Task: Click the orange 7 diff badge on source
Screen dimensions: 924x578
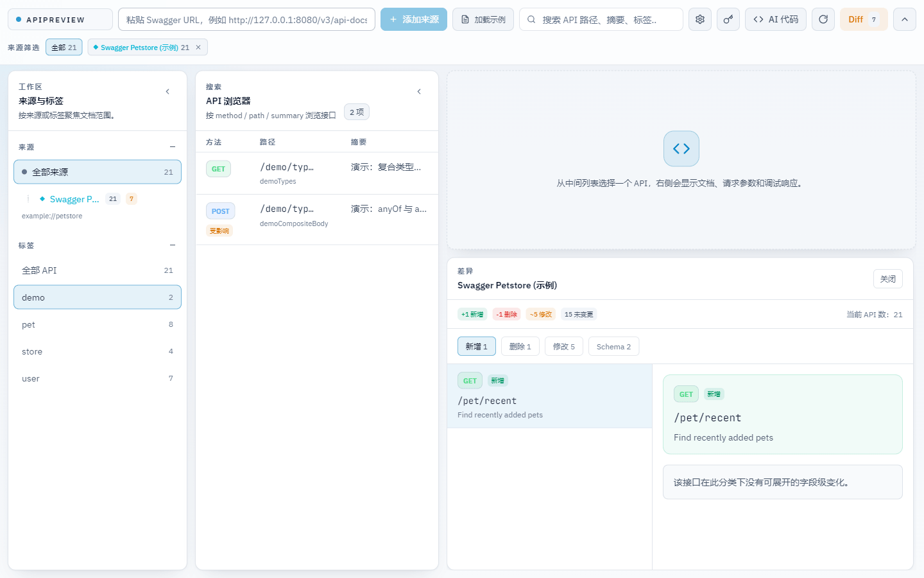Action: pyautogui.click(x=132, y=199)
